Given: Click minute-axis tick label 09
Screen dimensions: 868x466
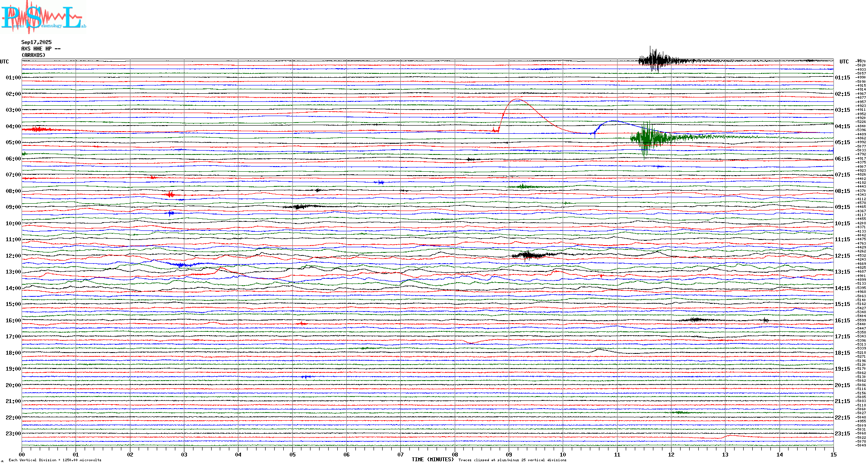Looking at the screenshot, I should point(509,455).
